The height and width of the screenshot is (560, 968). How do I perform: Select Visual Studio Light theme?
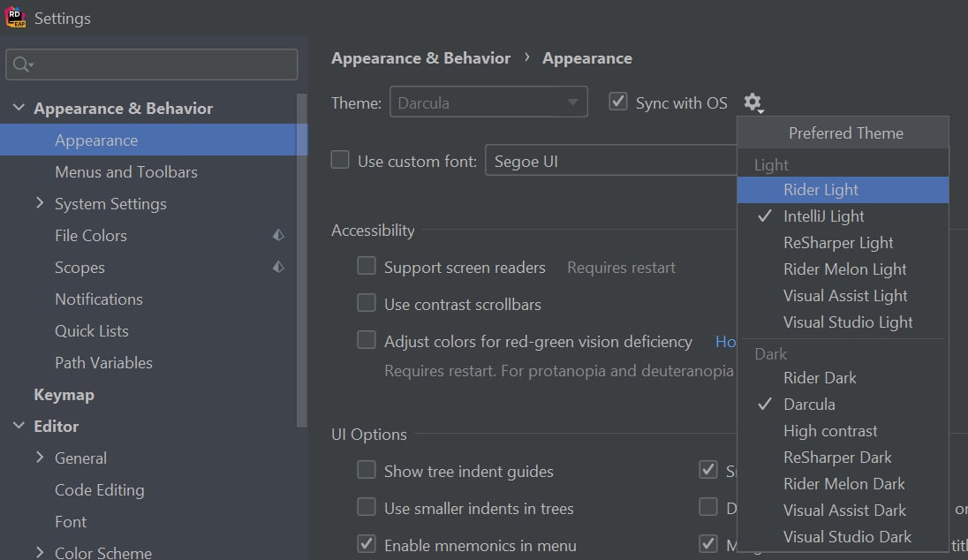pos(843,322)
